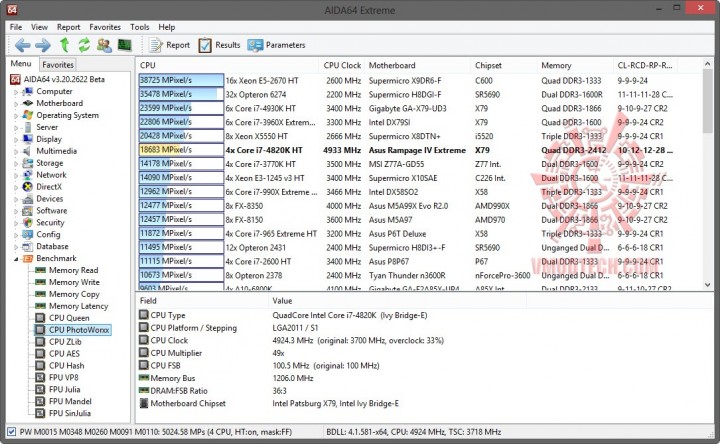Open the View menu

(x=39, y=27)
